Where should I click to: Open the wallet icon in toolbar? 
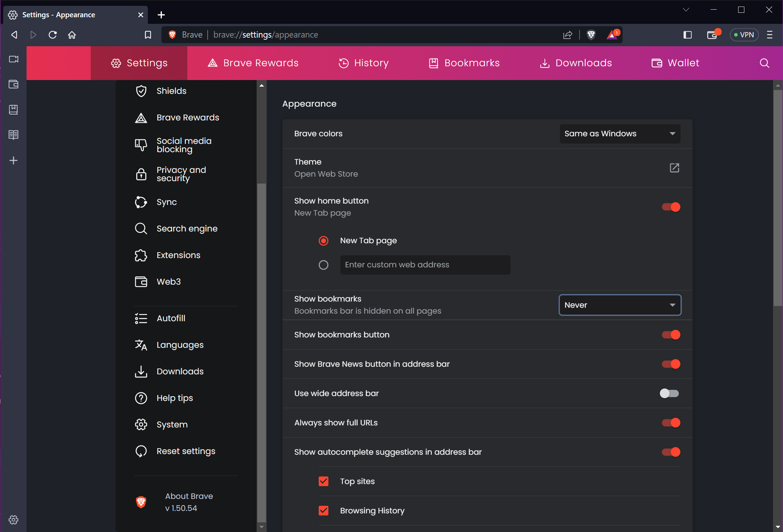click(x=713, y=35)
